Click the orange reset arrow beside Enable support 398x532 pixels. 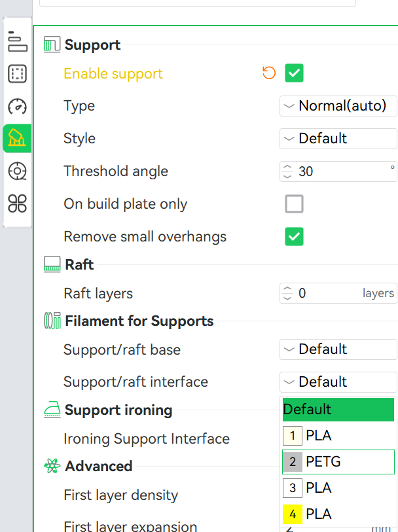pos(268,73)
